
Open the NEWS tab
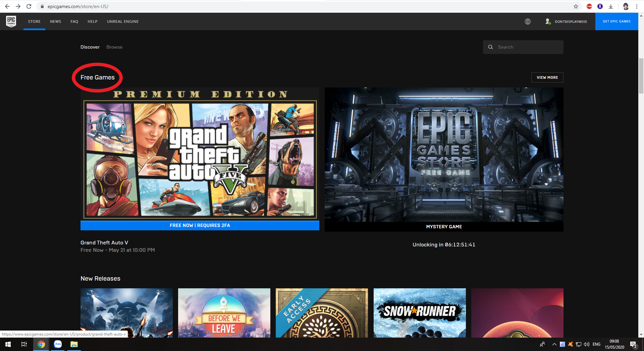coord(55,21)
